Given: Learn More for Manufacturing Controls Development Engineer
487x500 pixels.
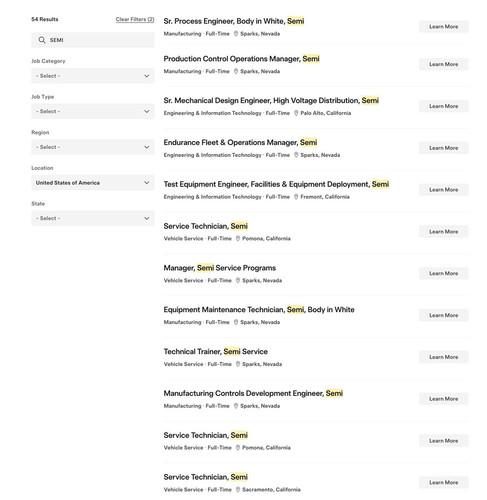Looking at the screenshot, I should 444,399.
